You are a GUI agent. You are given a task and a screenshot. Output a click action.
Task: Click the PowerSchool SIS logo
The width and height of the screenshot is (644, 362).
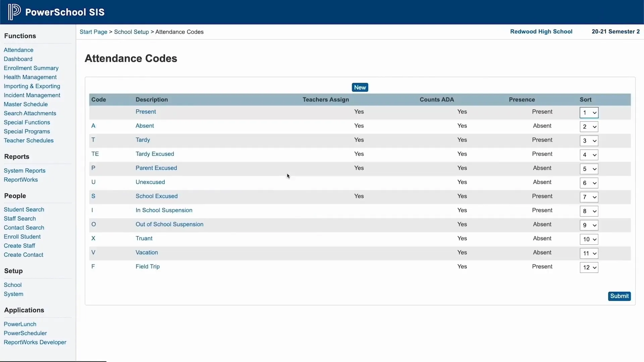(x=55, y=12)
